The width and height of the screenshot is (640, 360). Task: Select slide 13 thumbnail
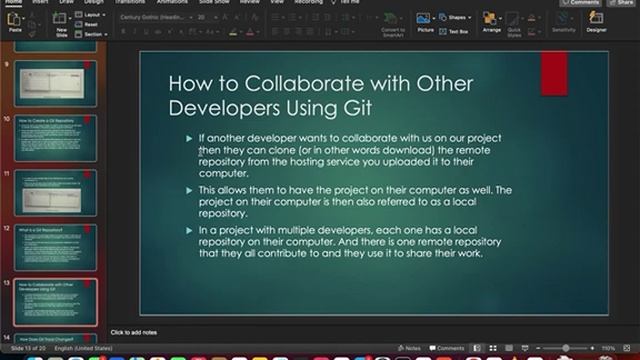(56, 302)
